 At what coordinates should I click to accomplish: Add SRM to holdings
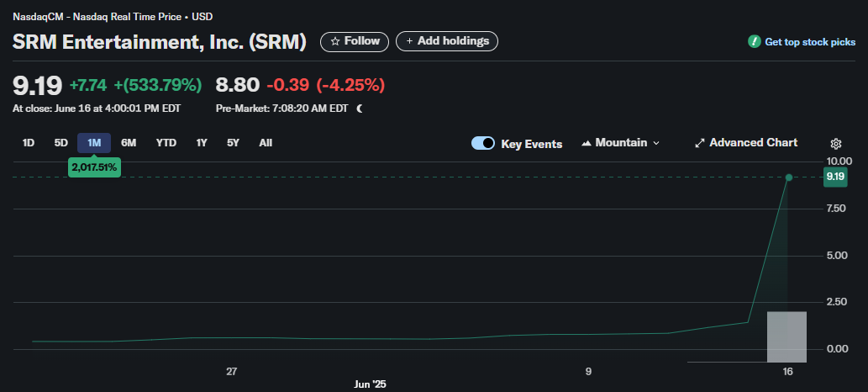447,41
